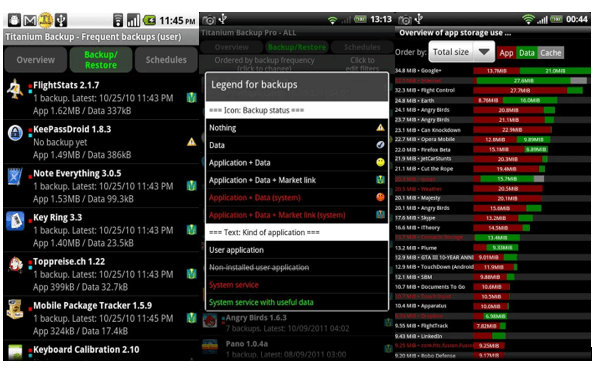Screen dimensions: 602x371
Task: Tap 'Ordered by backup frequency' to change order
Action: click(265, 64)
